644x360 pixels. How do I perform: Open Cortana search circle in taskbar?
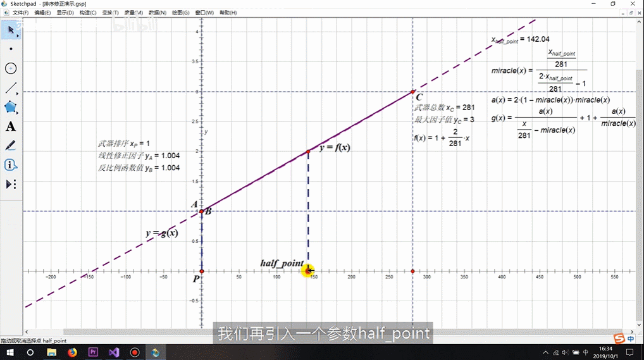30,352
